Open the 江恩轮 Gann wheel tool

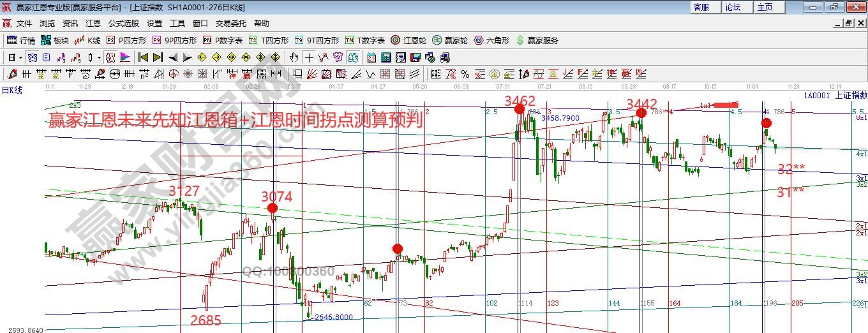coord(408,40)
